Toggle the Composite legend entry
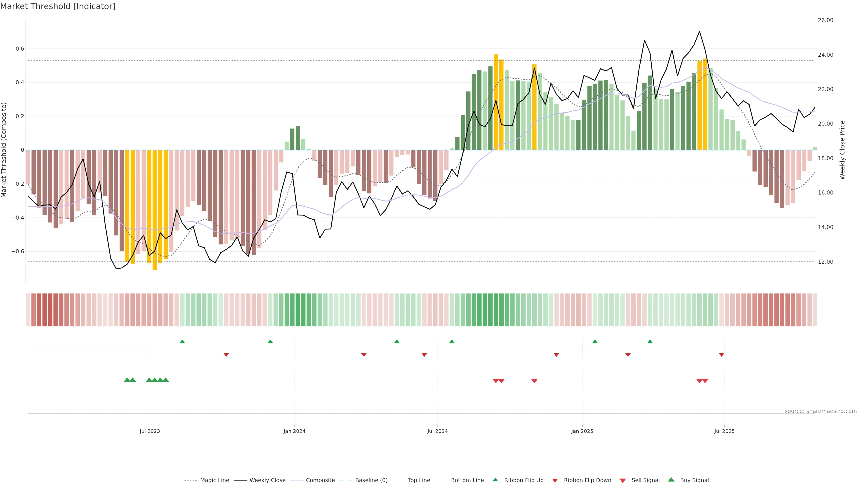The image size is (868, 488). (320, 480)
